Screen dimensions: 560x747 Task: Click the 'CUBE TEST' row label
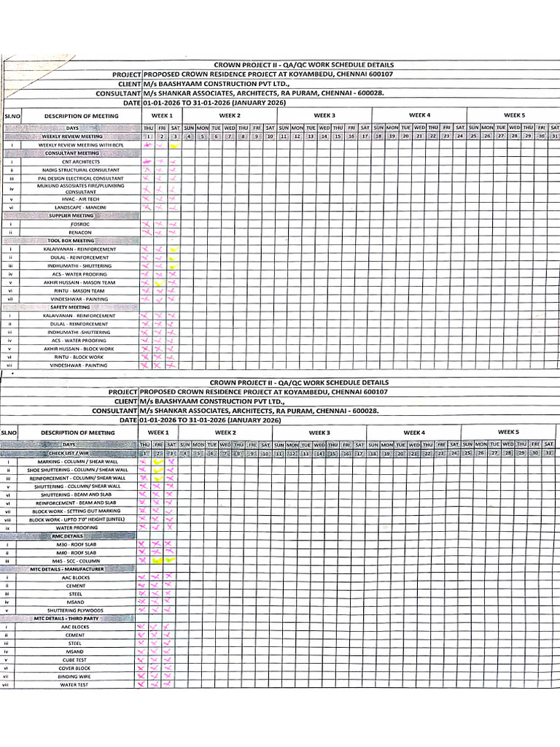pos(75,660)
